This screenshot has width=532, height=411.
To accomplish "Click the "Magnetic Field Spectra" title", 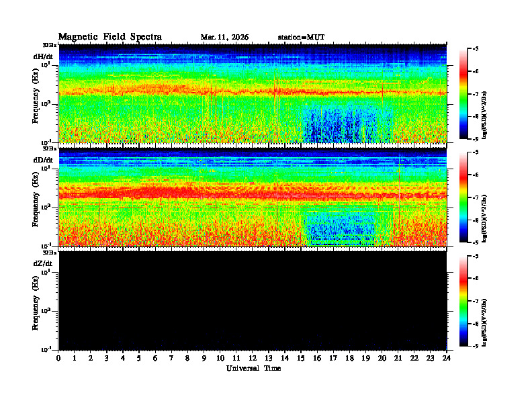I will coord(110,37).
